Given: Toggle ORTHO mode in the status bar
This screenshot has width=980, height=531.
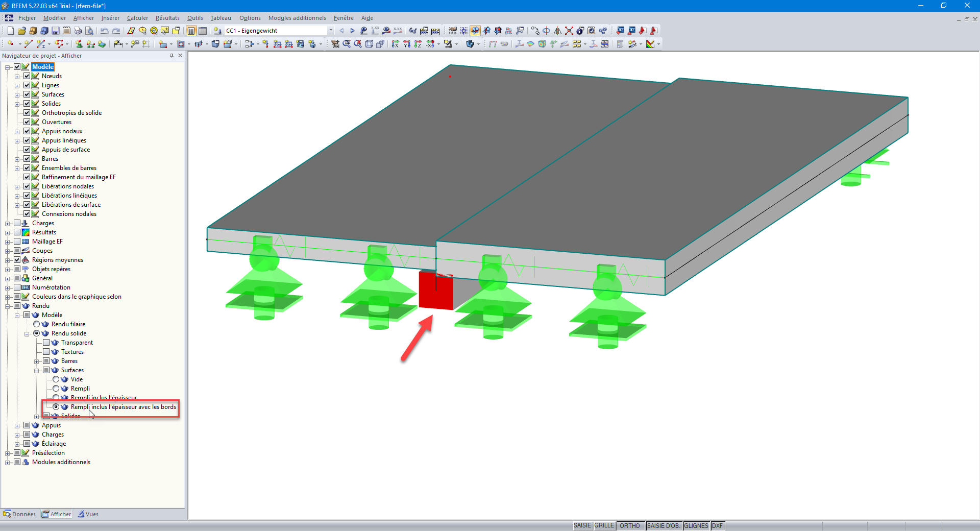Looking at the screenshot, I should coord(630,526).
